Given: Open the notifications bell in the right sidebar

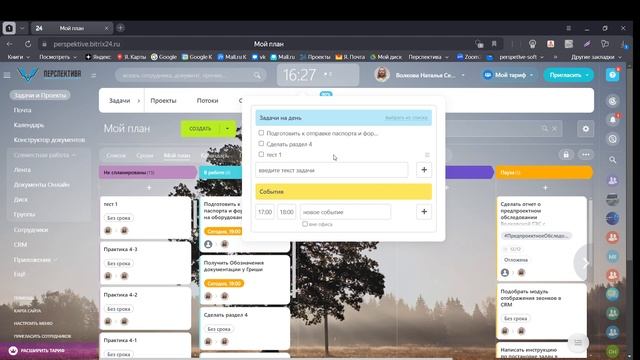Looking at the screenshot, I should pos(612,120).
